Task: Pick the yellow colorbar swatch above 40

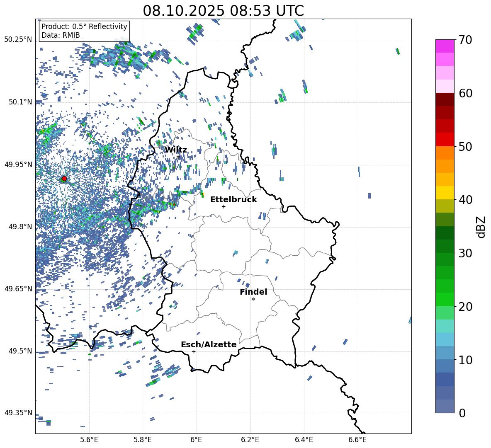Action: point(445,193)
